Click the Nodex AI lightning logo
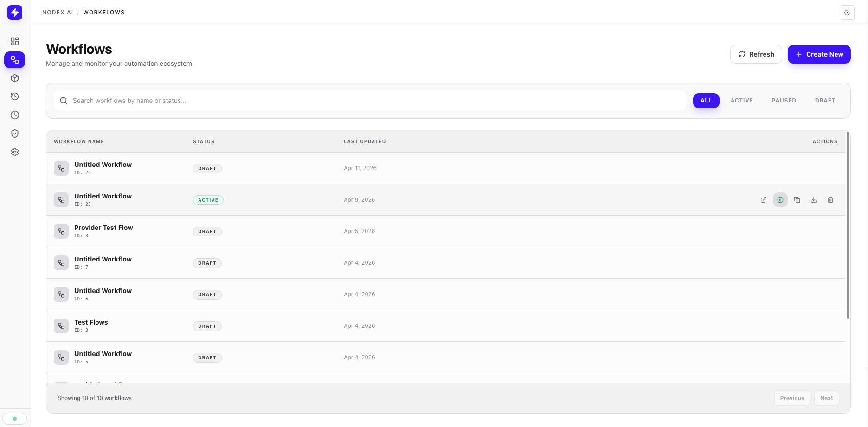The image size is (868, 427). pyautogui.click(x=15, y=13)
